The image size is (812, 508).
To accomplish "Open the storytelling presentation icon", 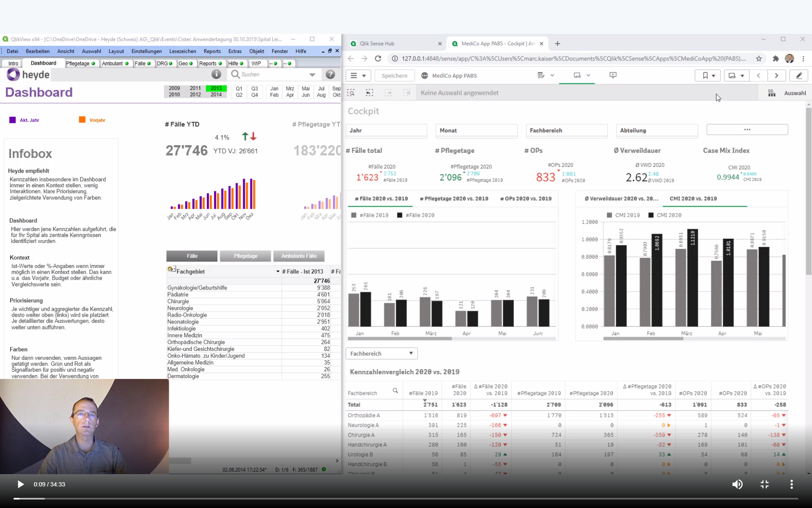I will (x=613, y=75).
